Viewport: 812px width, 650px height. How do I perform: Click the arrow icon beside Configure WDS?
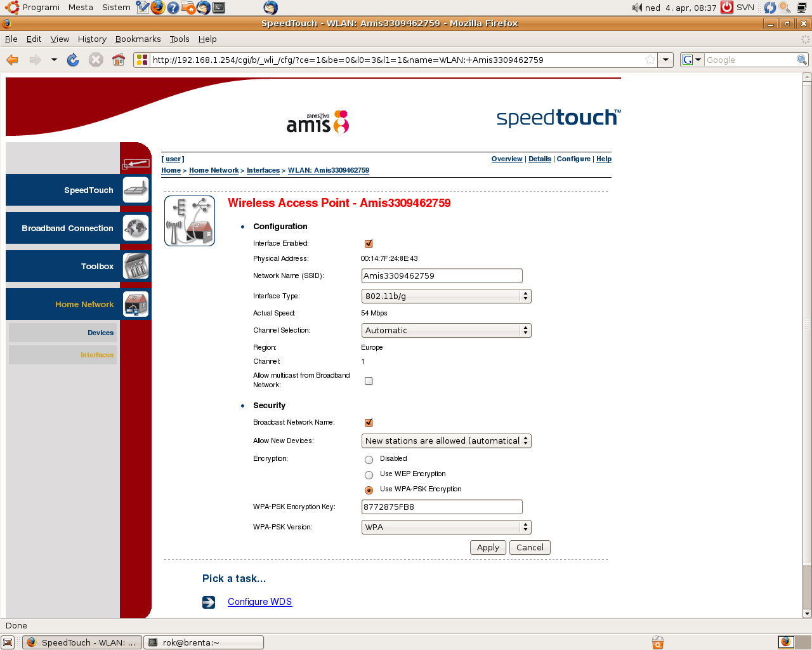(x=209, y=602)
